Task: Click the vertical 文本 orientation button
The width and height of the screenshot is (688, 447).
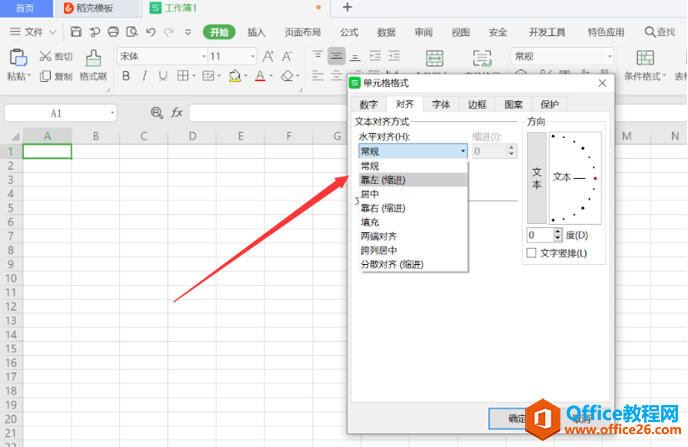Action: 537,178
